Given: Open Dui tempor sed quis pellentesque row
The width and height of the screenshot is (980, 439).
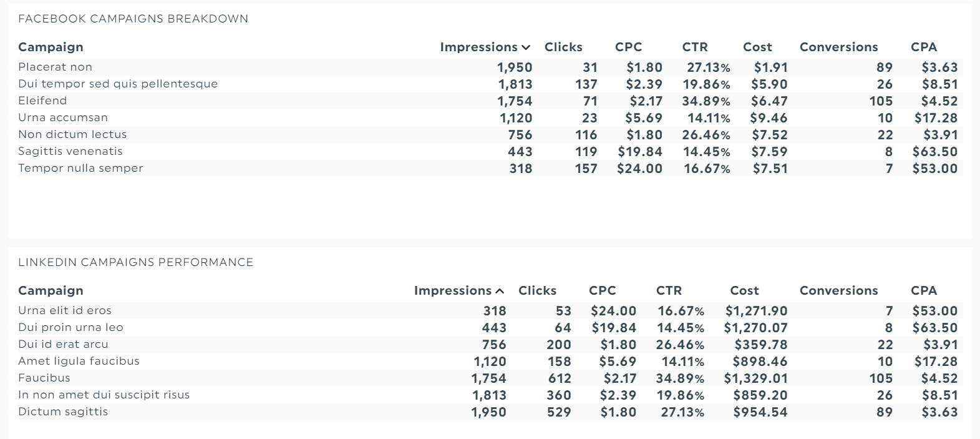Looking at the screenshot, I should [x=490, y=84].
